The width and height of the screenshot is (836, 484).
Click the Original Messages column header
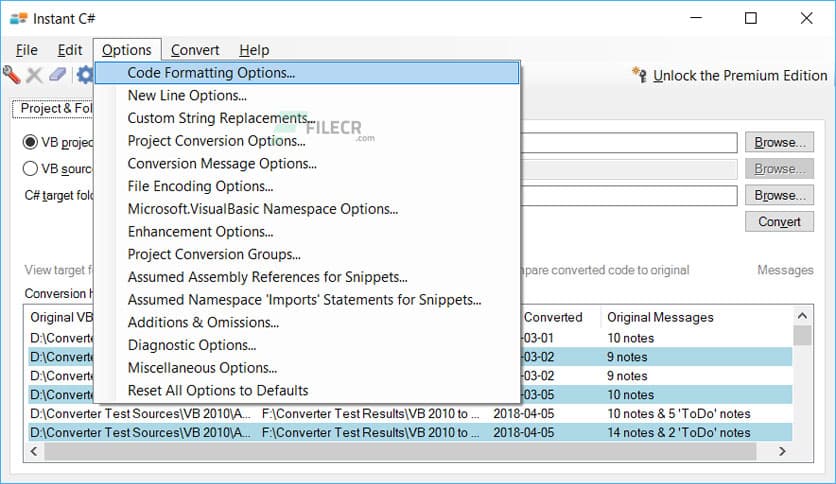[660, 317]
